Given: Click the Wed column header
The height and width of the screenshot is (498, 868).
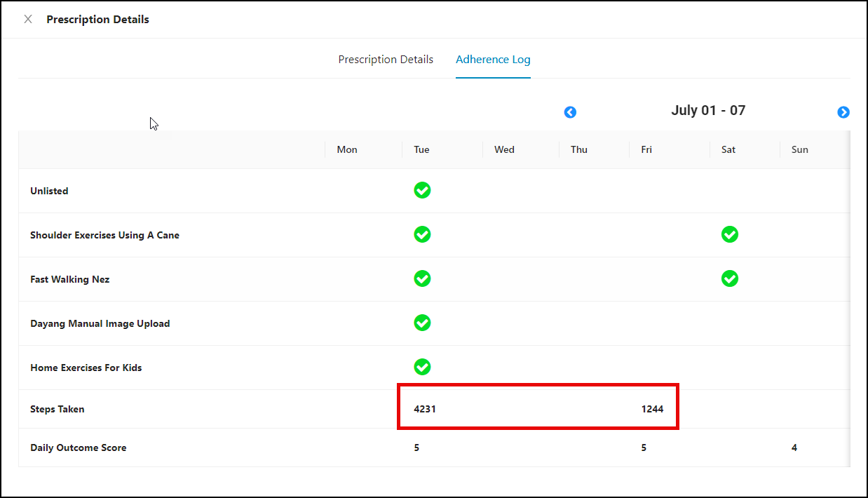Looking at the screenshot, I should click(504, 149).
